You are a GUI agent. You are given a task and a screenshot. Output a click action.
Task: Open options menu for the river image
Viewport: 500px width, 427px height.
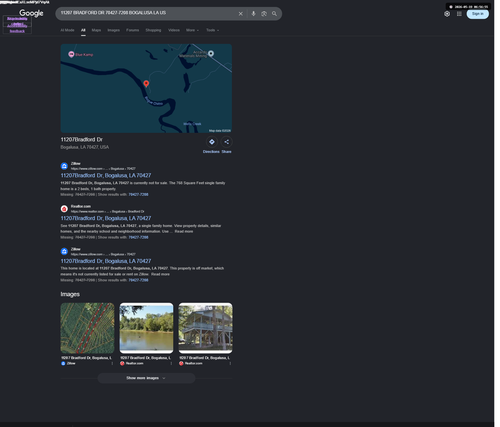pos(171,363)
